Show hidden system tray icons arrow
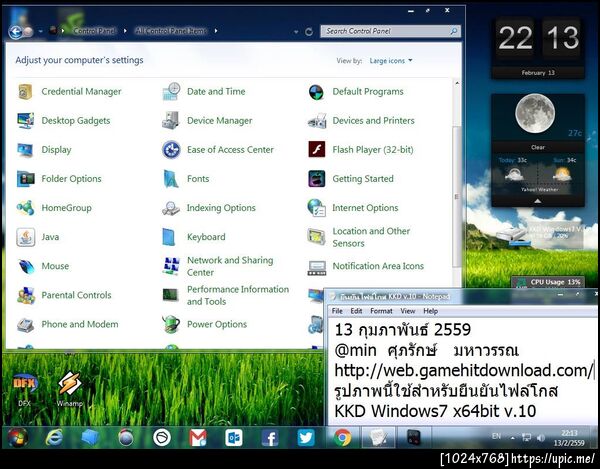Screen dimensions: 600x469 click(512, 437)
